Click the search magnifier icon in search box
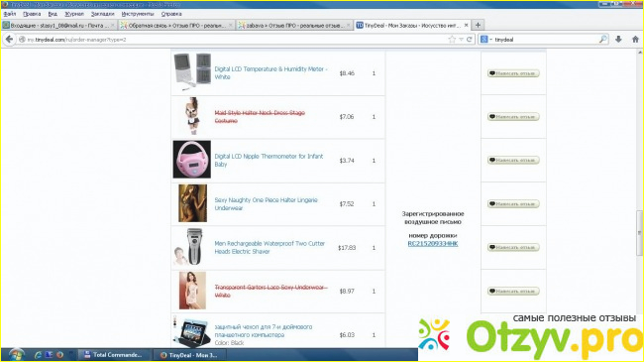The width and height of the screenshot is (644, 362). (x=603, y=40)
